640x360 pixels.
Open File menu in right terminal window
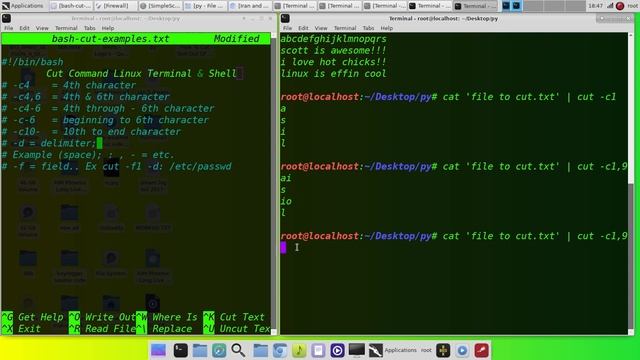pos(287,28)
